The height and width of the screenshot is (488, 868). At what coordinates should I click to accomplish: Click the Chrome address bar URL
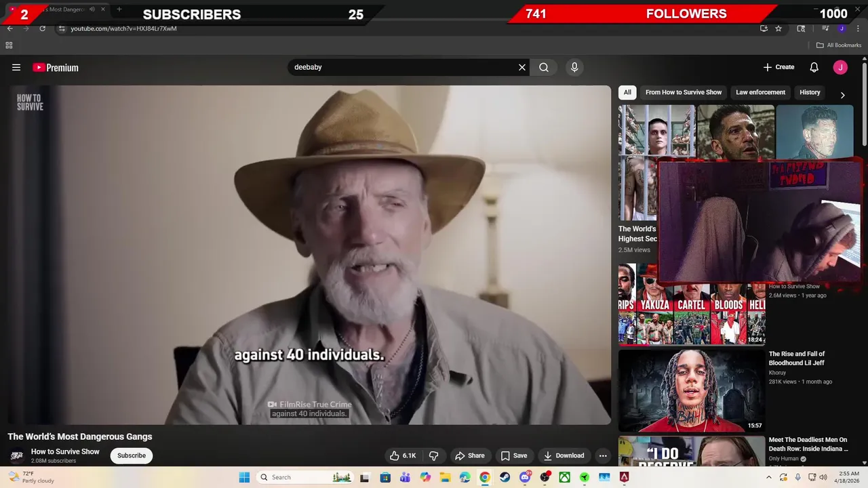tap(123, 28)
